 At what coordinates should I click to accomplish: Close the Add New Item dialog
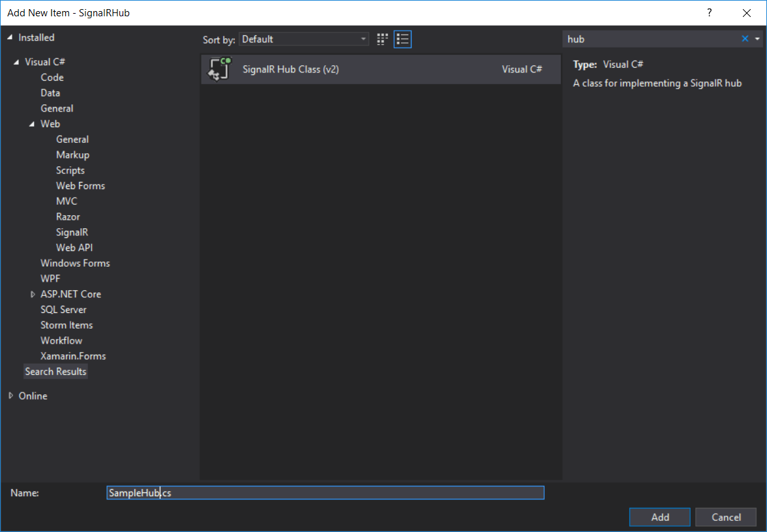746,13
